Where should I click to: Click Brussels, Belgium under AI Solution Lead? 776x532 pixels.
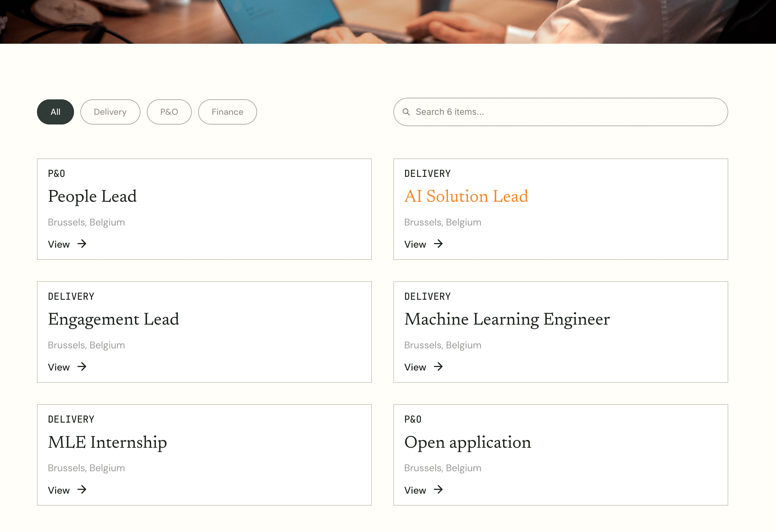pyautogui.click(x=443, y=223)
